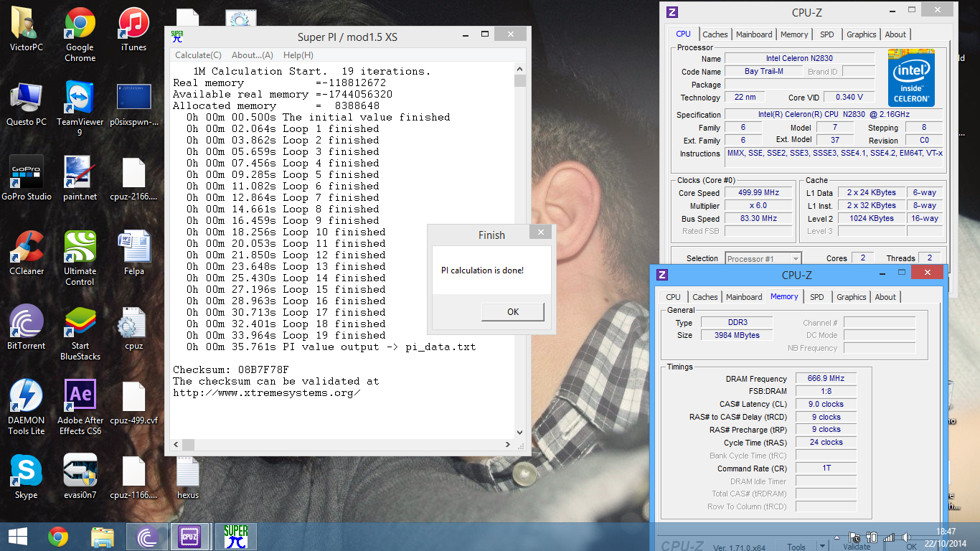Screen dimensions: 980x551
Task: Click Super PI scrollbar up arrow
Action: [520, 69]
